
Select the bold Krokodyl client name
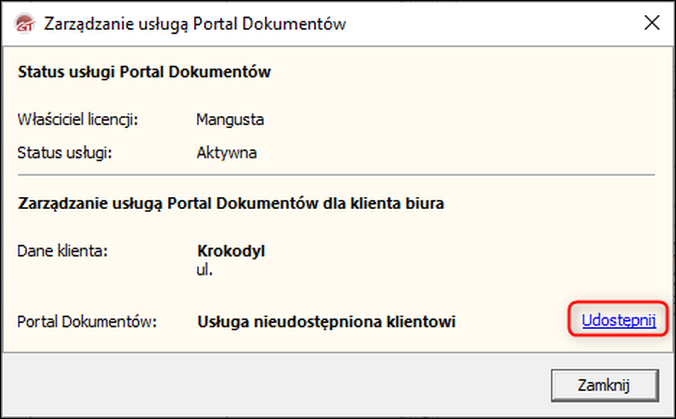coord(232,250)
